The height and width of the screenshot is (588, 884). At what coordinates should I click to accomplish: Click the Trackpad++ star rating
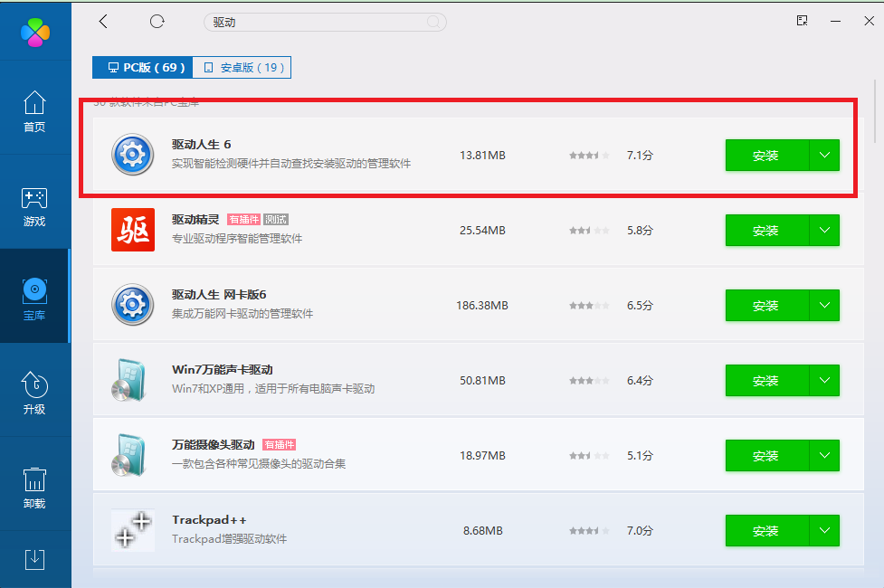coord(589,530)
